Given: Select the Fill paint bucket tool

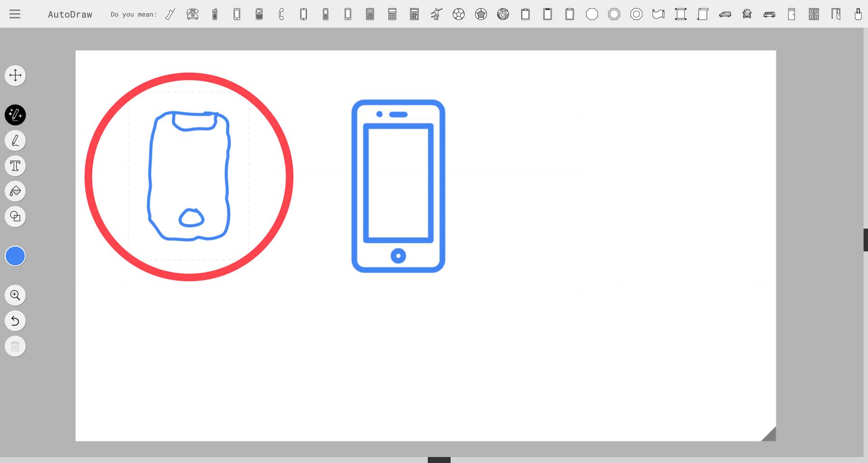Looking at the screenshot, I should 15,191.
